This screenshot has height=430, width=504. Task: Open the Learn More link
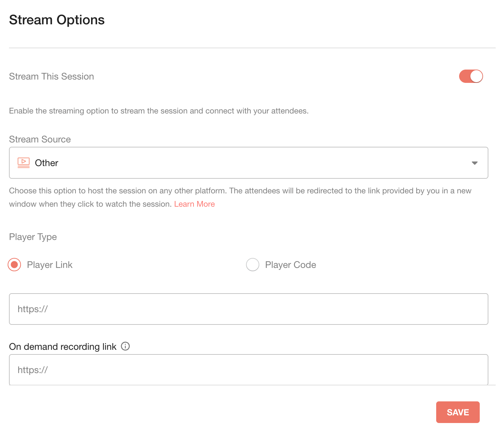coord(194,204)
